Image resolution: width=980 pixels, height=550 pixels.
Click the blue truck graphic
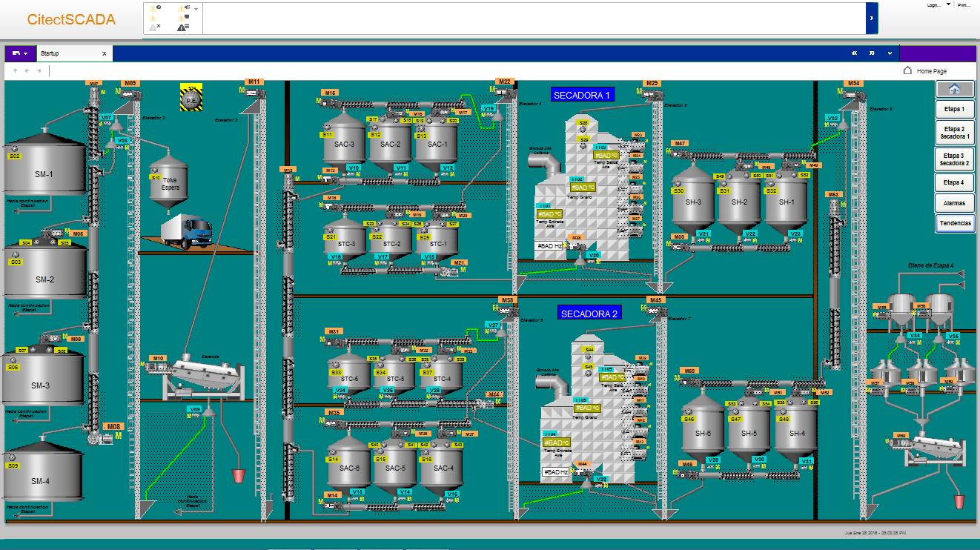point(186,231)
